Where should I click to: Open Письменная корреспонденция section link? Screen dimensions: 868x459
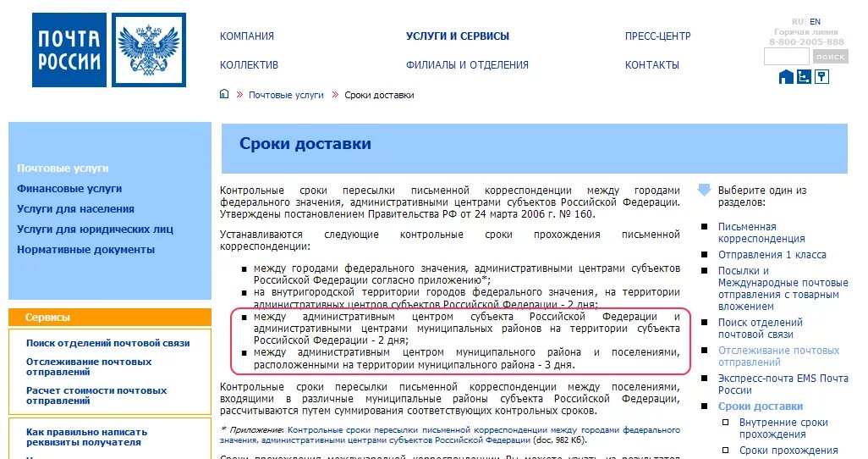(761, 232)
